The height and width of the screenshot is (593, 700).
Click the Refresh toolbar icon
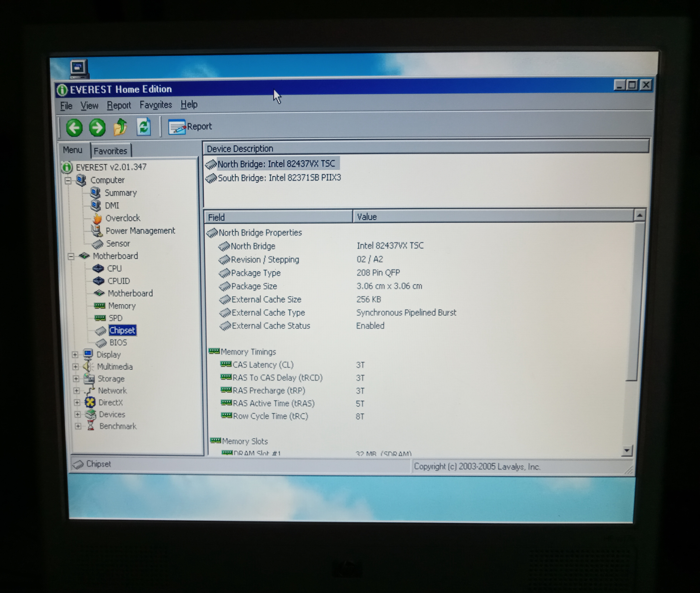click(144, 127)
